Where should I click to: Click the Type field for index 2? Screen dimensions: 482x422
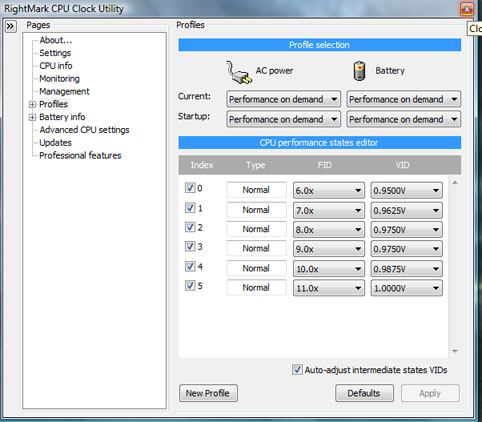256,229
